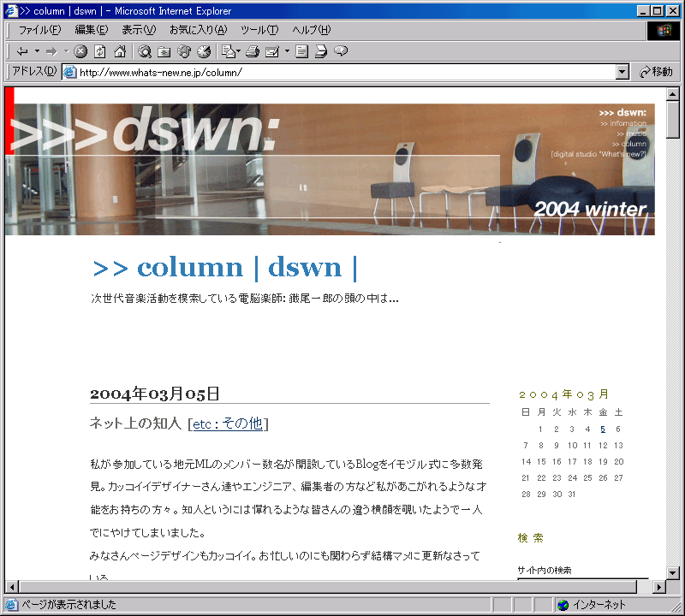Print the current page

[x=253, y=51]
